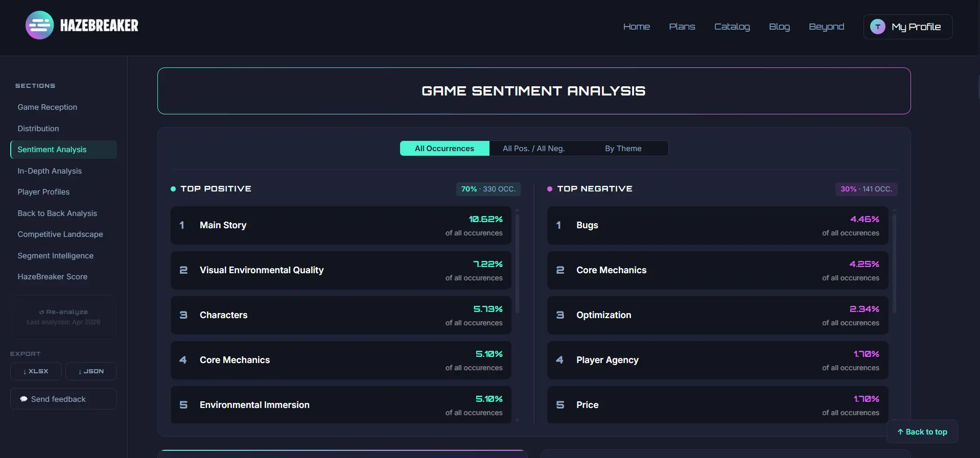Click Send feedback button

63,399
